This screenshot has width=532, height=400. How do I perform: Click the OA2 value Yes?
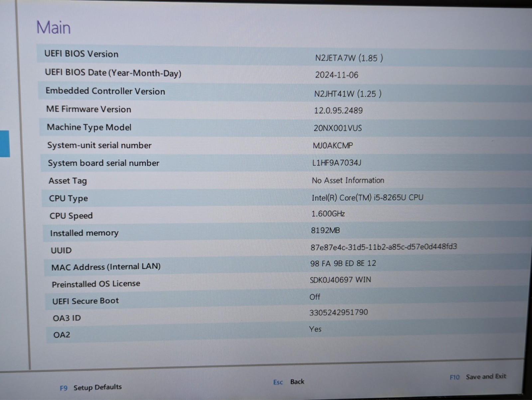tap(315, 329)
